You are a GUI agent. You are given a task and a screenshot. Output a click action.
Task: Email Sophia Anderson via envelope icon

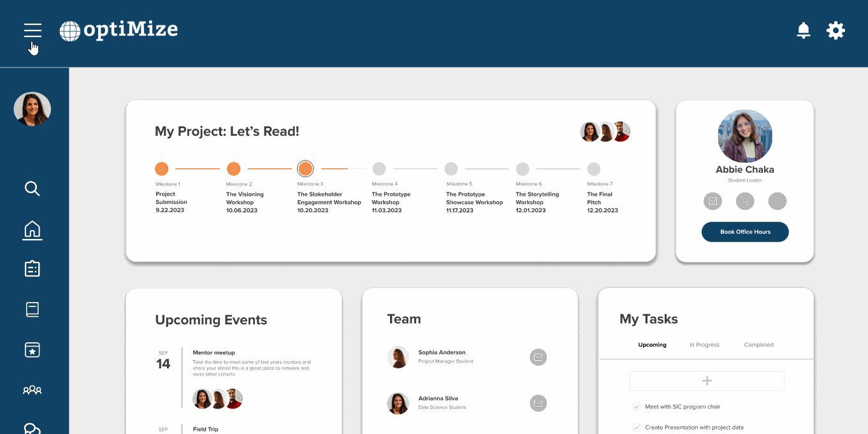pyautogui.click(x=539, y=358)
